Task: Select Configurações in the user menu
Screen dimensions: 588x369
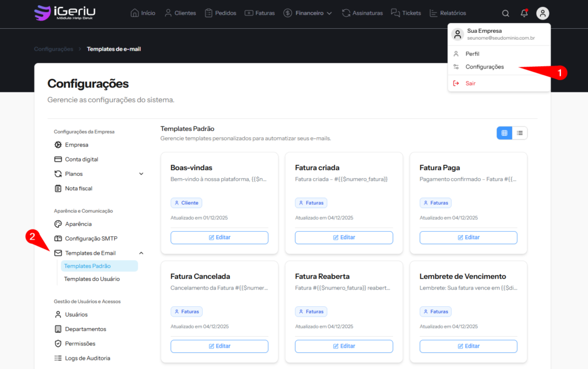Action: pos(484,67)
